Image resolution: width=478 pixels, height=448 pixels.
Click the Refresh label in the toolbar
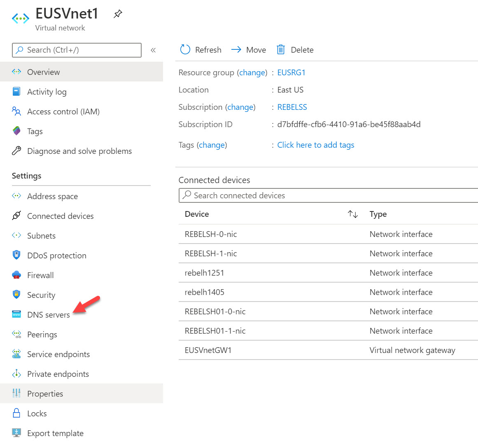(208, 50)
